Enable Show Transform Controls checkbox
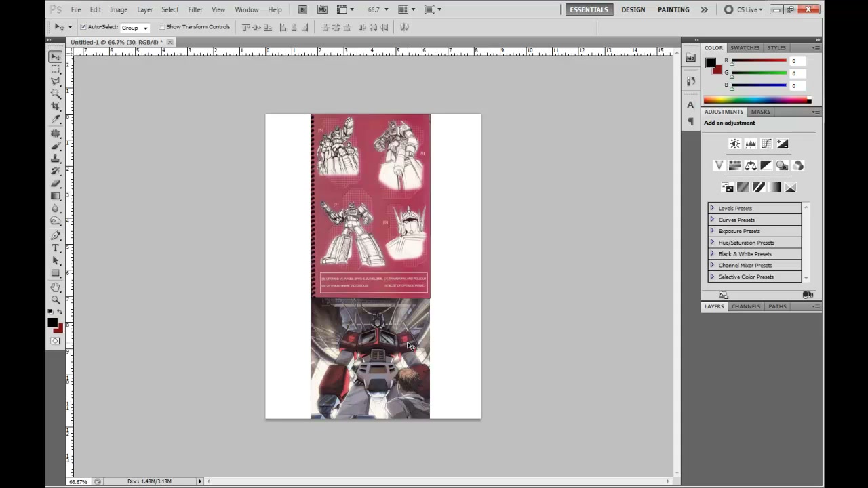The height and width of the screenshot is (488, 868). pyautogui.click(x=162, y=27)
